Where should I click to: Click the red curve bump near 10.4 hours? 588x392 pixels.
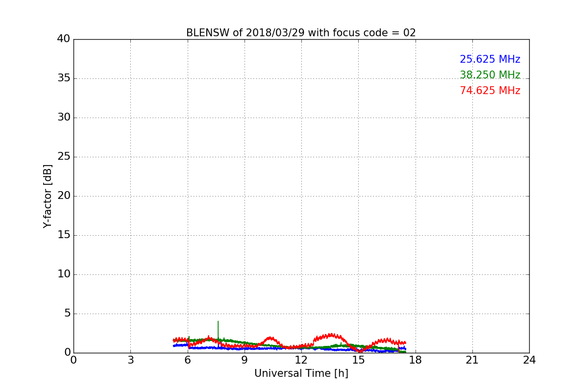[x=270, y=338]
